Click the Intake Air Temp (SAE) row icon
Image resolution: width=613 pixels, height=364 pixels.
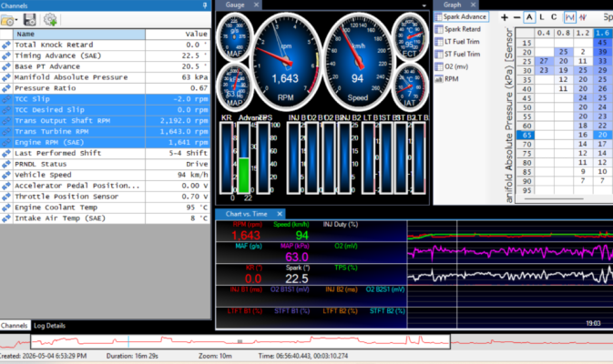coord(6,218)
